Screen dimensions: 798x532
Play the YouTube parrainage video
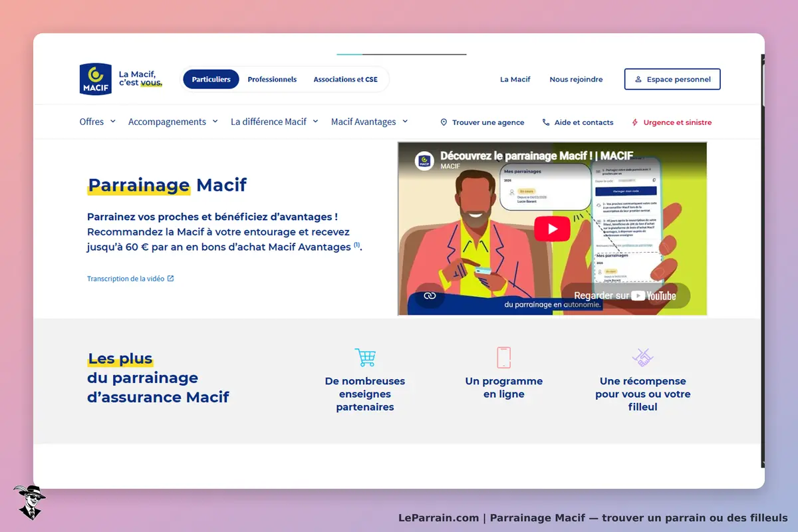pyautogui.click(x=552, y=229)
